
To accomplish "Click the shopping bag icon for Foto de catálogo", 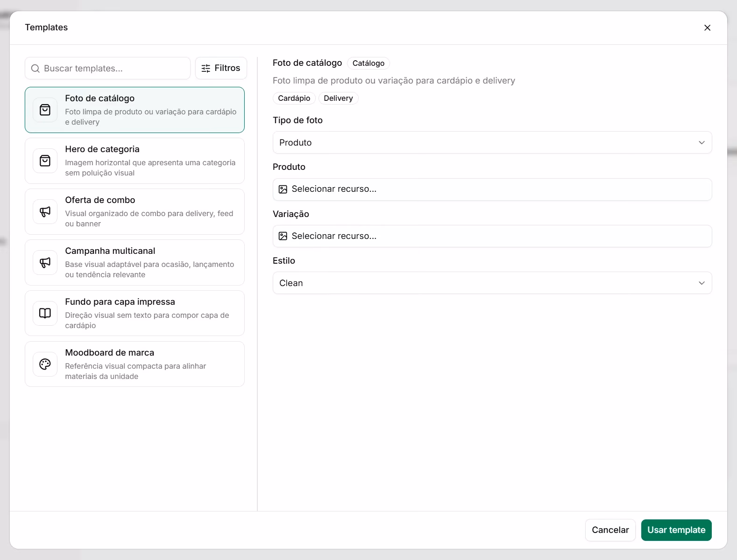I will [x=45, y=110].
